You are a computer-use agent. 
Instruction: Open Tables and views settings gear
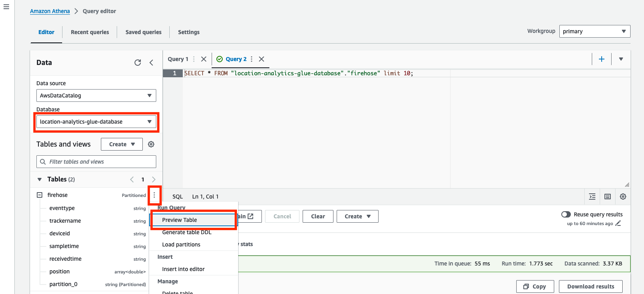(151, 144)
